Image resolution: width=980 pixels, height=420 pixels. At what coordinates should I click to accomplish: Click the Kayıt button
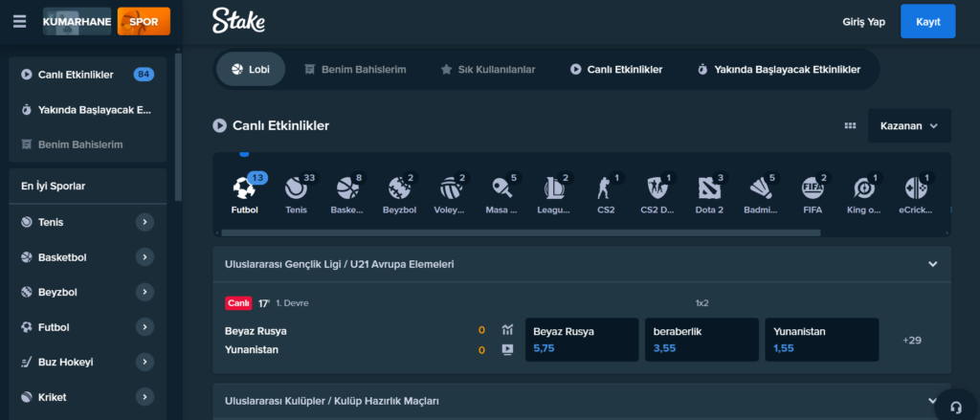[928, 21]
